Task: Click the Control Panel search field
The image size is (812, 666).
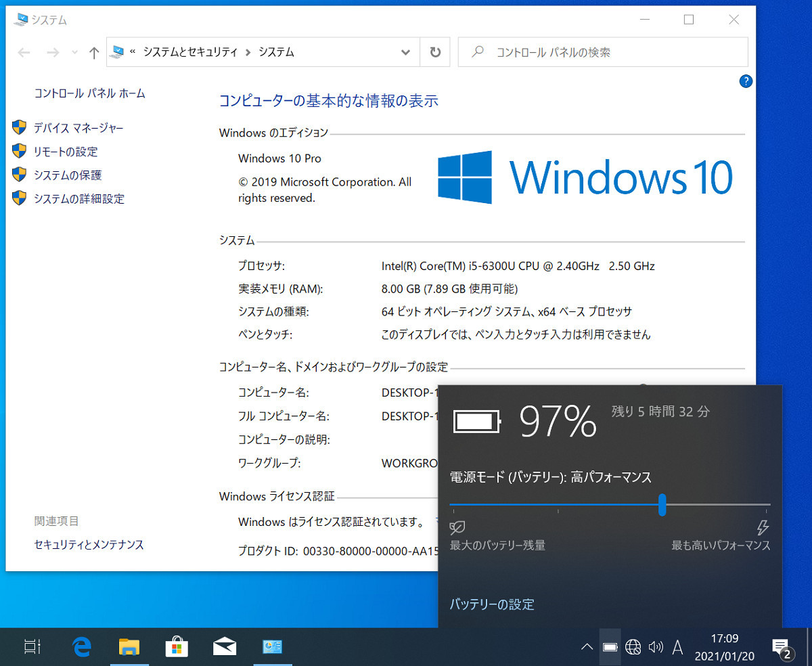Action: (x=603, y=52)
